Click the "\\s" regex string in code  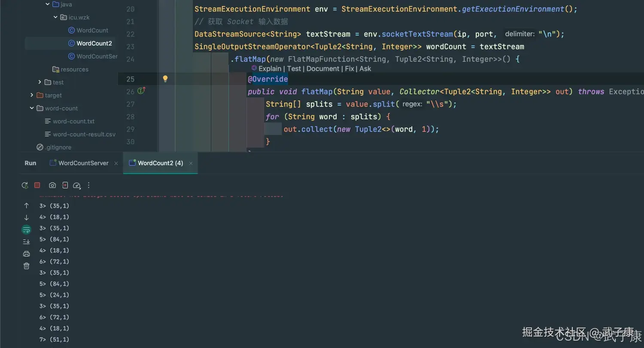[438, 104]
